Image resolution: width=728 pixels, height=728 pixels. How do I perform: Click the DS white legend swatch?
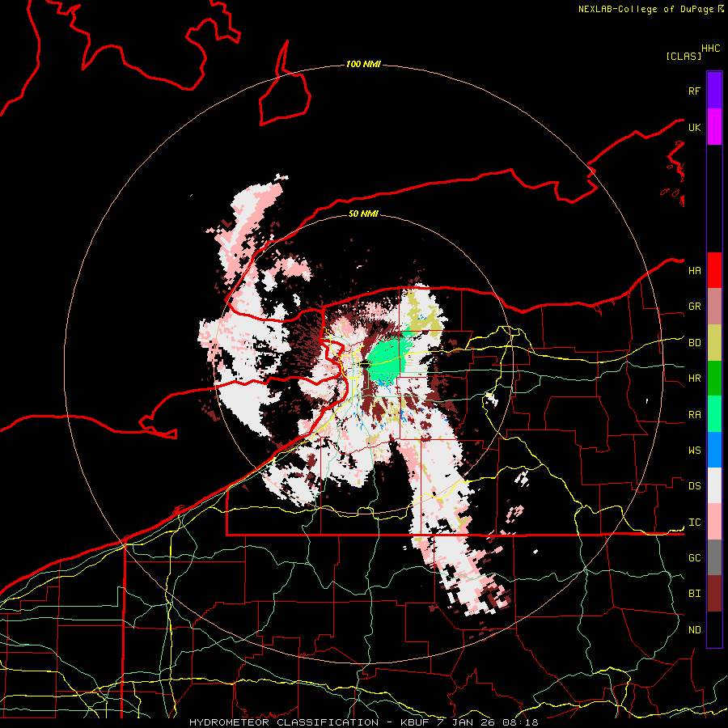[714, 485]
